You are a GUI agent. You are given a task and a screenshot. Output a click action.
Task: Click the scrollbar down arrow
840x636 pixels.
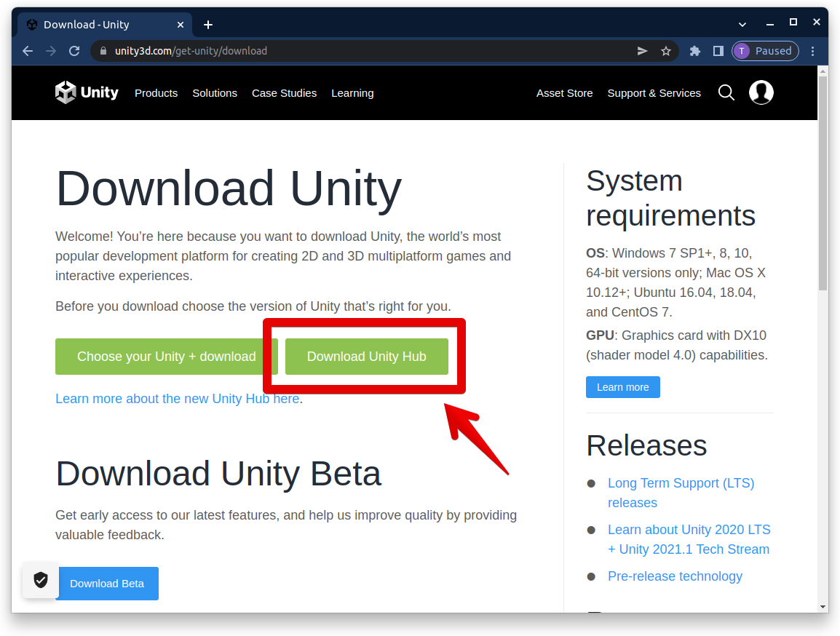(823, 607)
